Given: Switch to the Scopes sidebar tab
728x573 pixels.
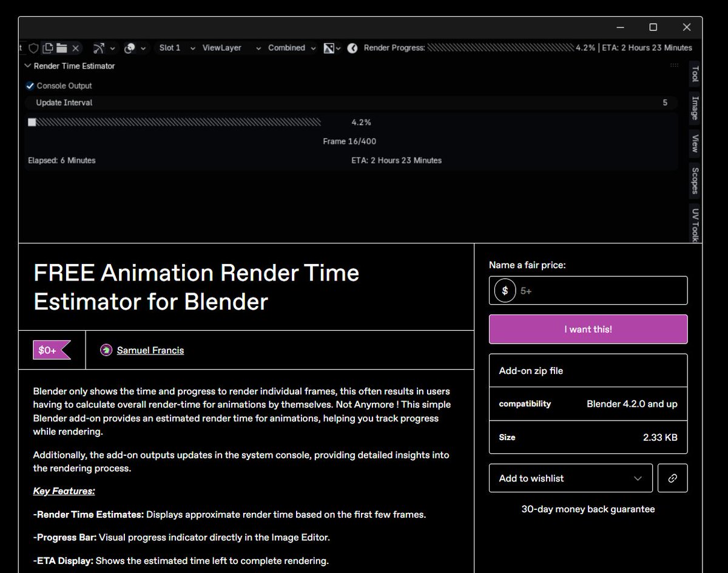Looking at the screenshot, I should coord(693,180).
